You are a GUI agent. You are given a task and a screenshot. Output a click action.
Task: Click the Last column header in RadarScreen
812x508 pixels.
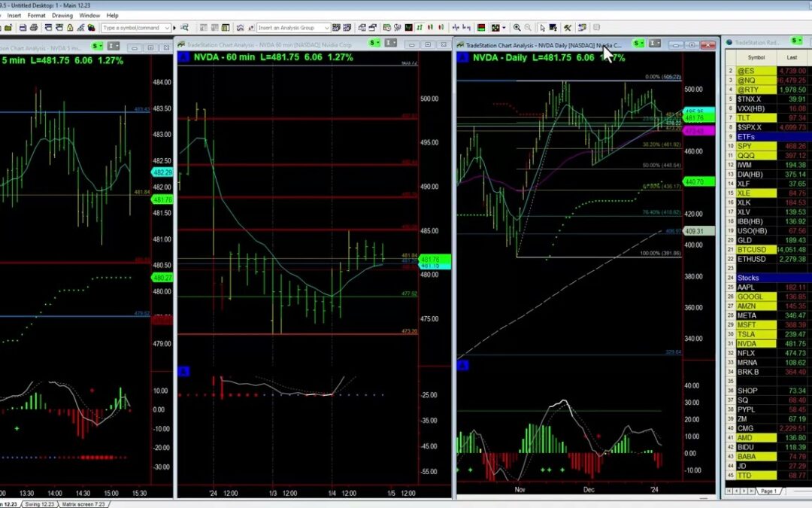(792, 57)
